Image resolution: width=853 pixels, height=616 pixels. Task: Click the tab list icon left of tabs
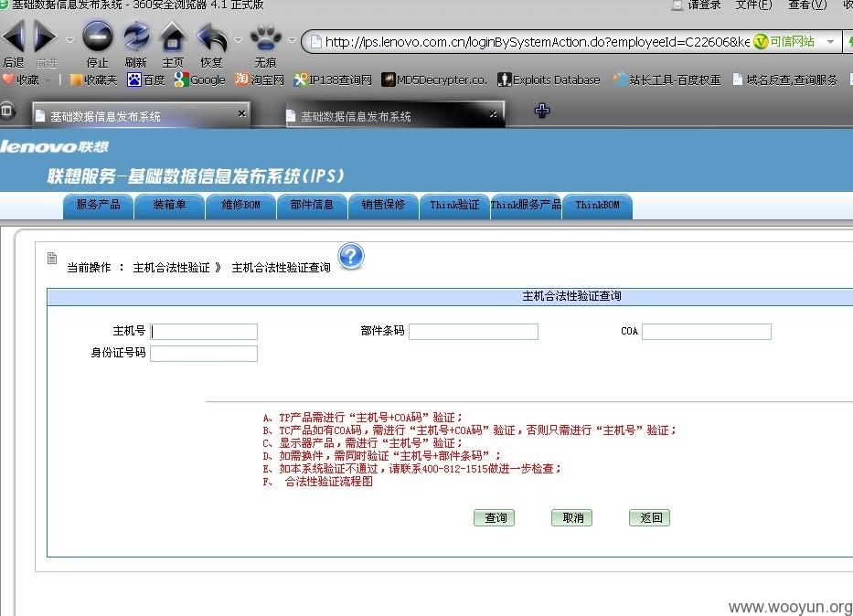click(6, 111)
